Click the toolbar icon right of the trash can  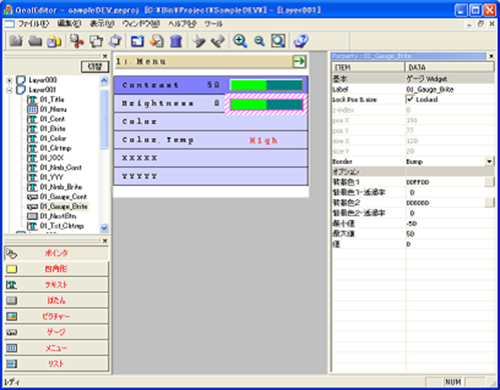199,41
